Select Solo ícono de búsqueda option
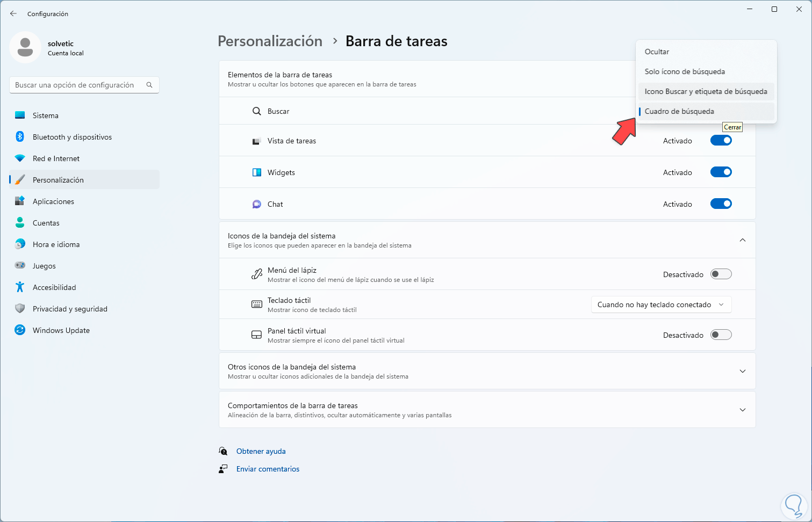This screenshot has width=812, height=522. pos(685,71)
